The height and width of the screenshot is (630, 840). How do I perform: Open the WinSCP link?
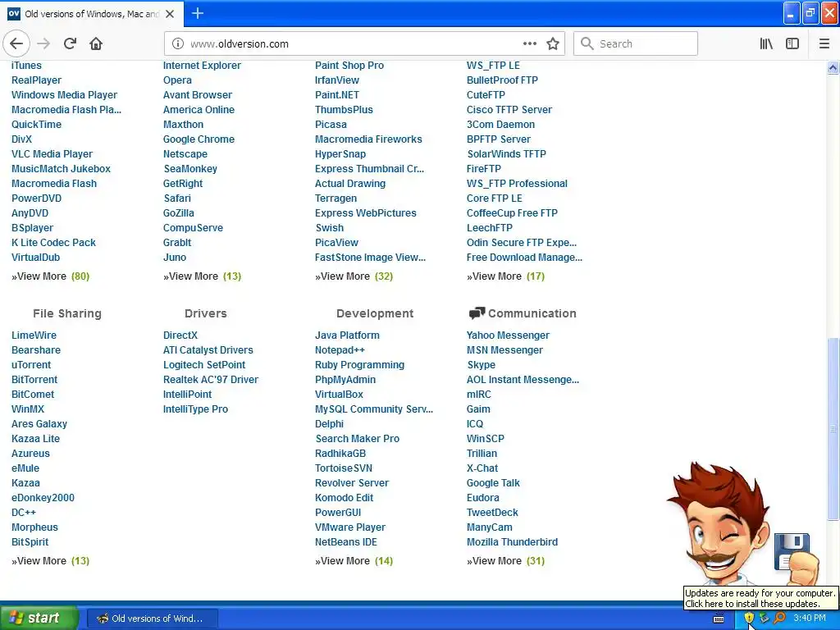click(x=486, y=439)
